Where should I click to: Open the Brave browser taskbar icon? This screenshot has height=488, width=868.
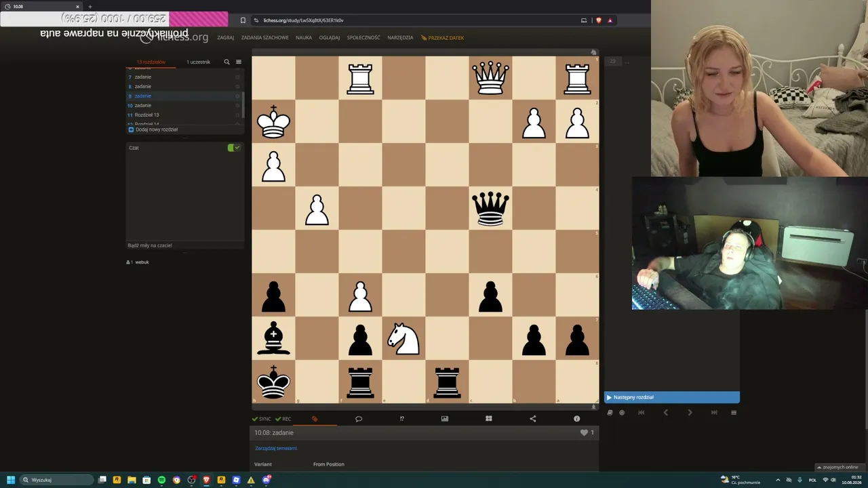tap(206, 480)
